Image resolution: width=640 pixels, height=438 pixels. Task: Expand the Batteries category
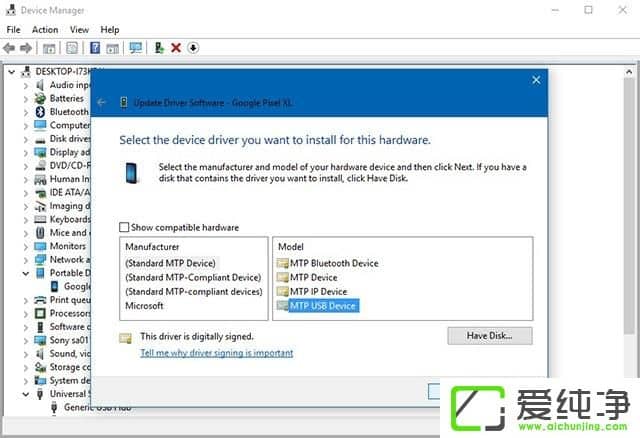[26, 99]
